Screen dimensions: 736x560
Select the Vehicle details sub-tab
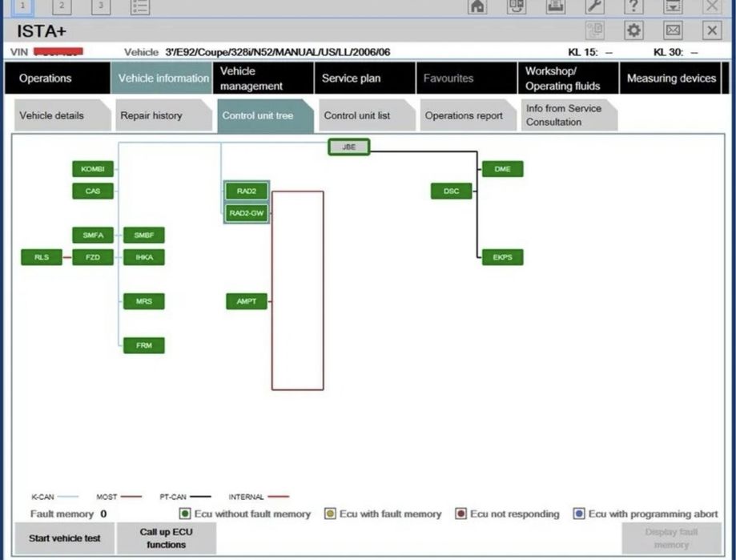click(x=62, y=115)
